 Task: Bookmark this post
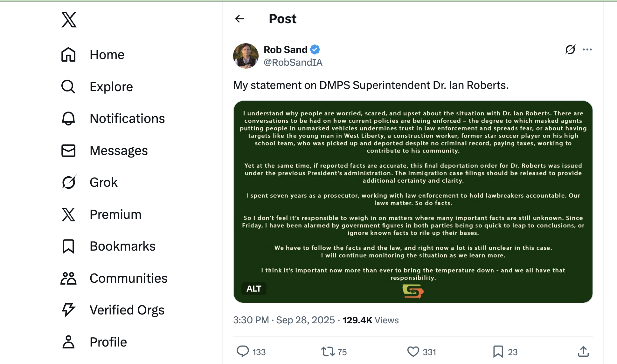pos(498,351)
